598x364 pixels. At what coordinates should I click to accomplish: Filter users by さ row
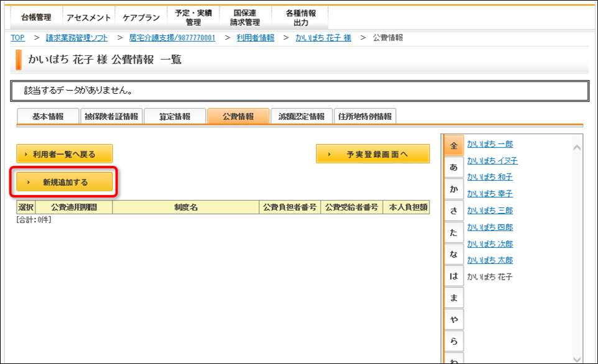coord(454,211)
